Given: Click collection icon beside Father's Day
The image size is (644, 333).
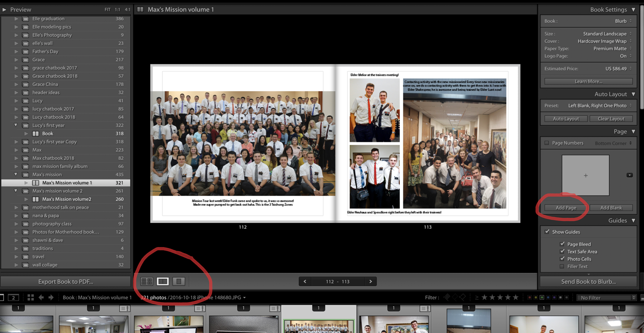Looking at the screenshot, I should click(25, 51).
